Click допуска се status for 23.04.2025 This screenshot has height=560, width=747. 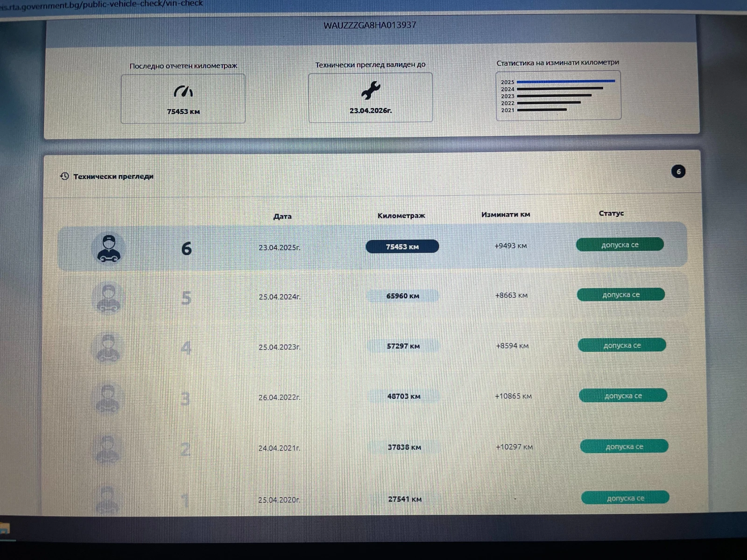point(620,245)
